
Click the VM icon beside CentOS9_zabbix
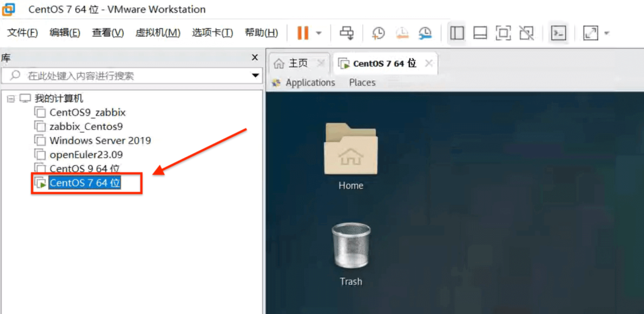40,112
